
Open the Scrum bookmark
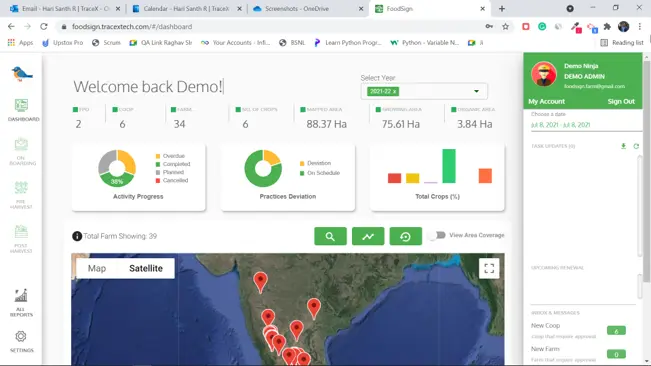pos(106,42)
